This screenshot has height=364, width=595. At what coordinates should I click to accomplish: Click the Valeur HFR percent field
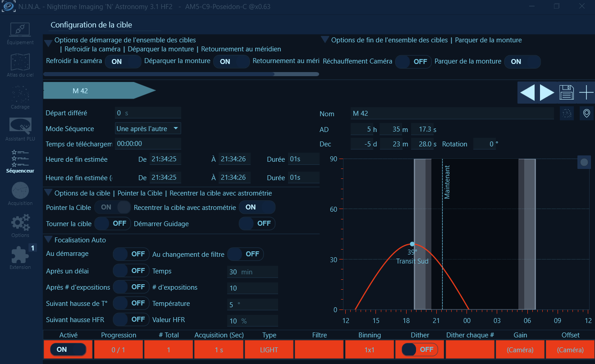click(x=252, y=321)
